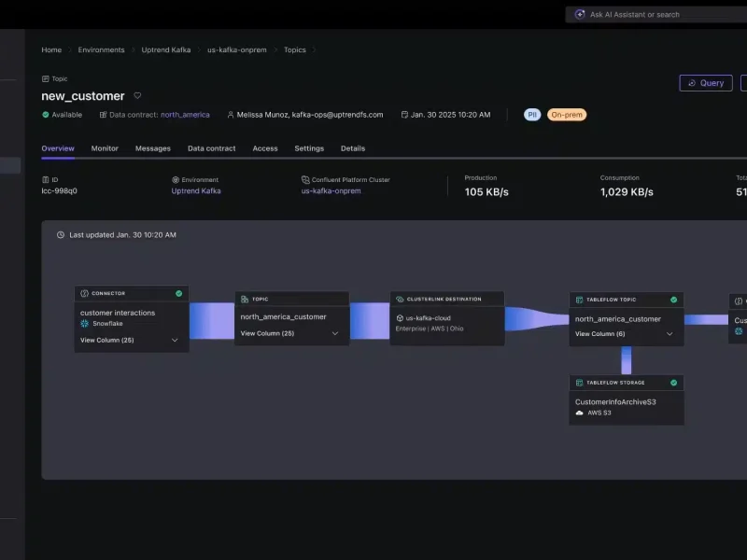
Task: Toggle the heart favorite next to new_customer
Action: point(137,95)
